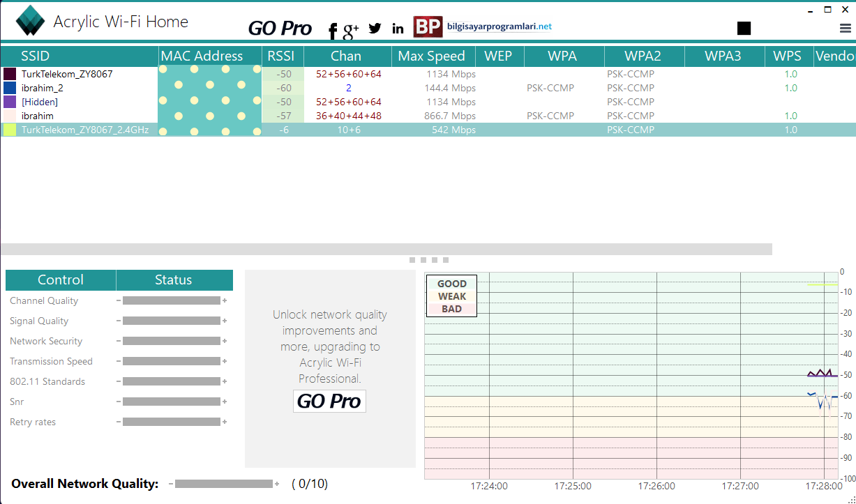Click the BAD legend entry

pos(452,309)
